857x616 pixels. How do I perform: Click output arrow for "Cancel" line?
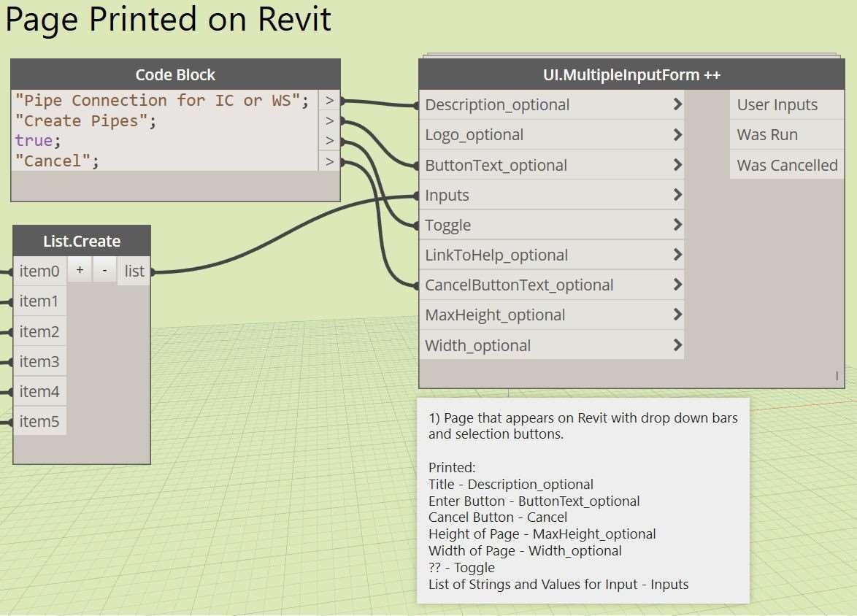click(x=329, y=161)
